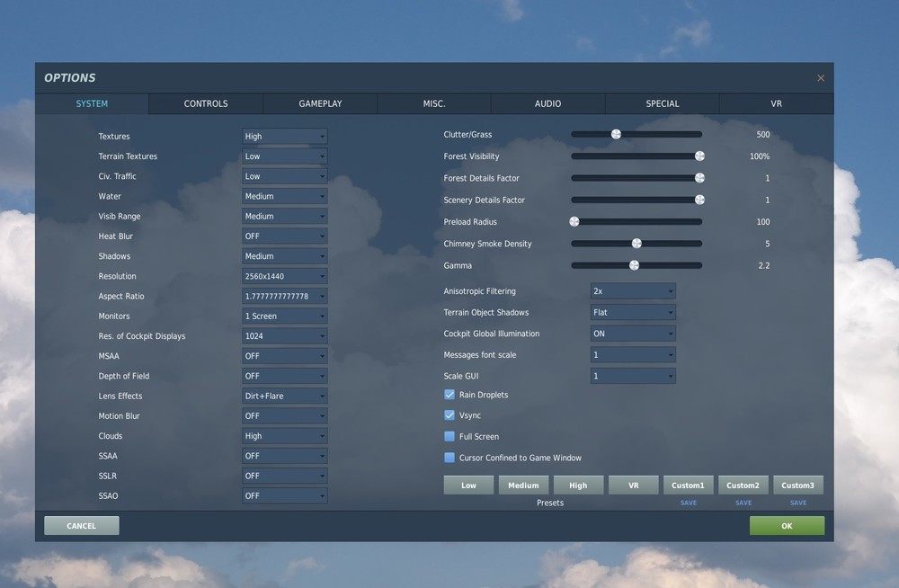Click the Forest Visibility slider handle
The image size is (899, 588).
point(699,156)
